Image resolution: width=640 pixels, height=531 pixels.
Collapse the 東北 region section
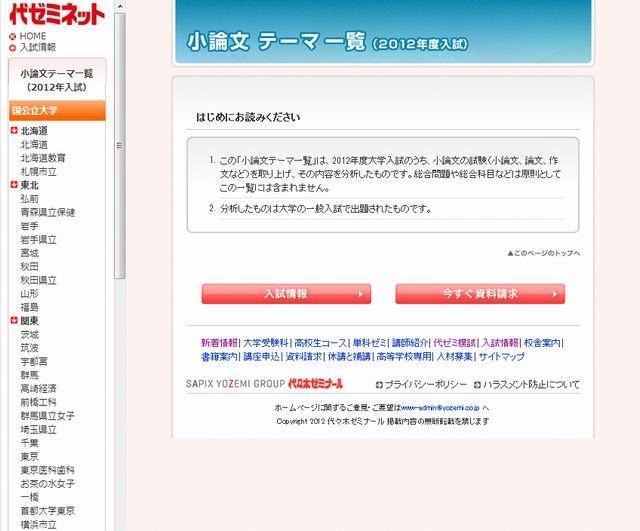point(14,185)
